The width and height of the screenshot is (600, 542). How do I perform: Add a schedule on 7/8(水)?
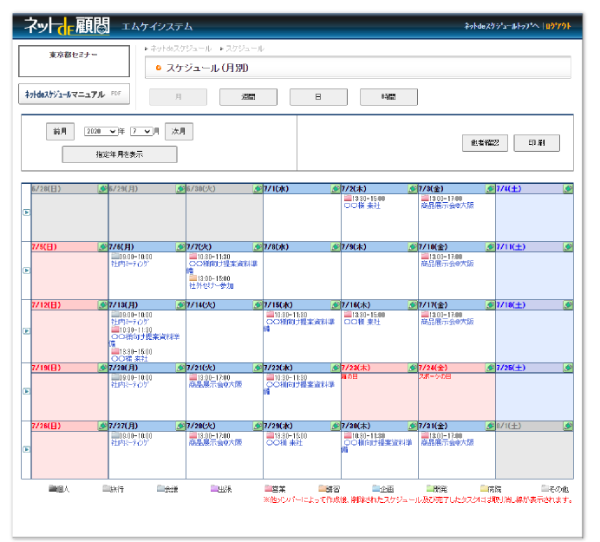click(x=335, y=247)
